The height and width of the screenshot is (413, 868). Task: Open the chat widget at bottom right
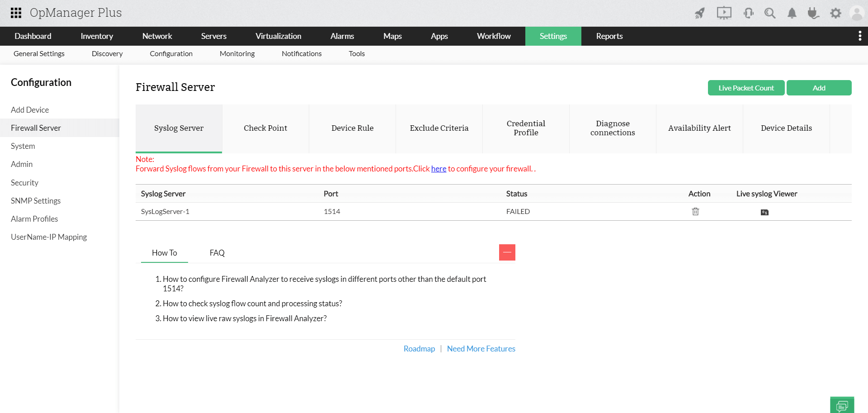point(842,406)
